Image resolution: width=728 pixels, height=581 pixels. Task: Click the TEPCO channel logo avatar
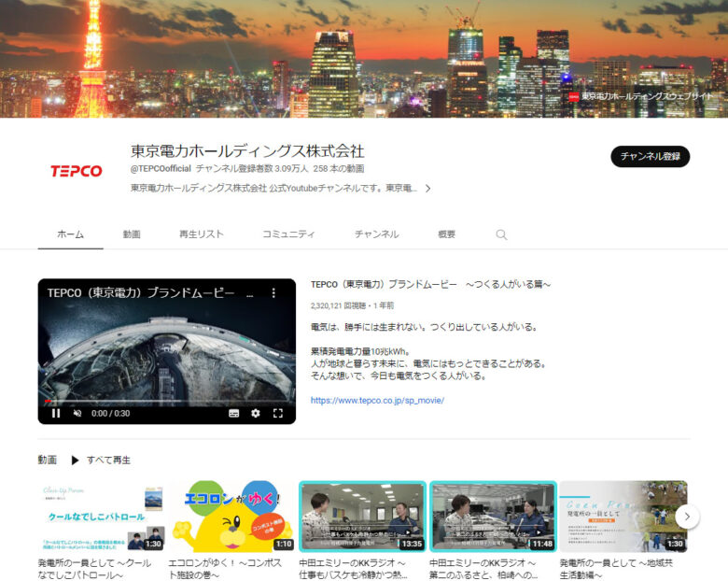77,171
